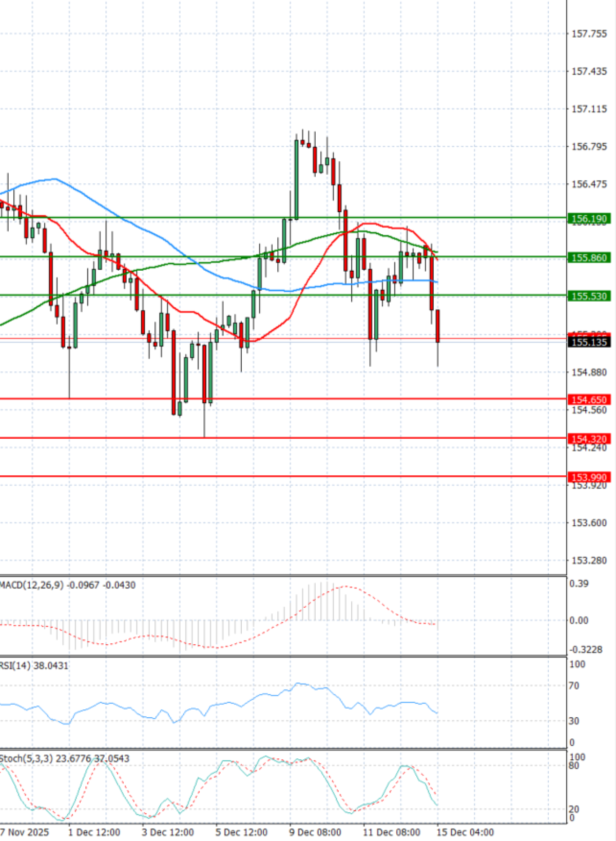Click the 5 Dec 12:00 time axis label
The image size is (616, 841).
point(241,832)
